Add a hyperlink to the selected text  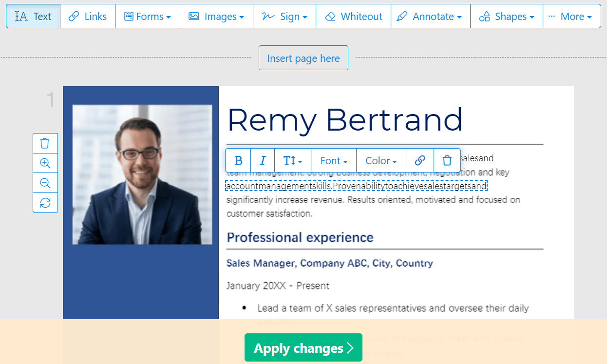(x=419, y=160)
